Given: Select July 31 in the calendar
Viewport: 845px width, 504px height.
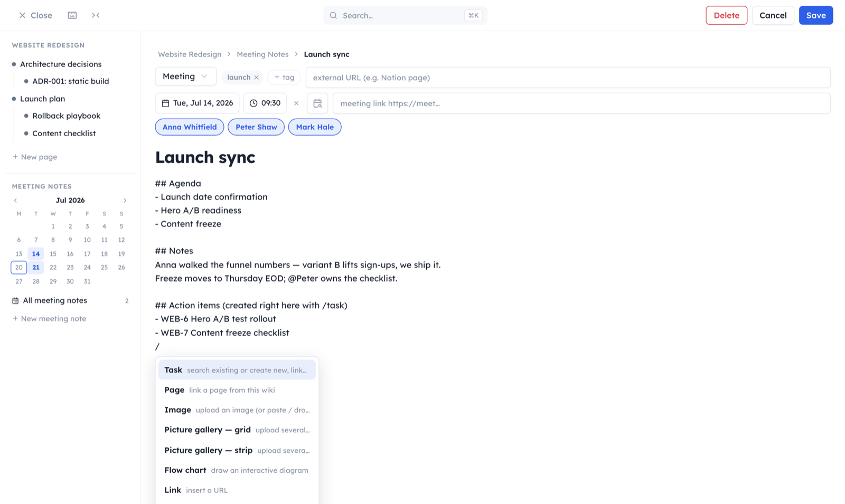Looking at the screenshot, I should click(x=87, y=282).
